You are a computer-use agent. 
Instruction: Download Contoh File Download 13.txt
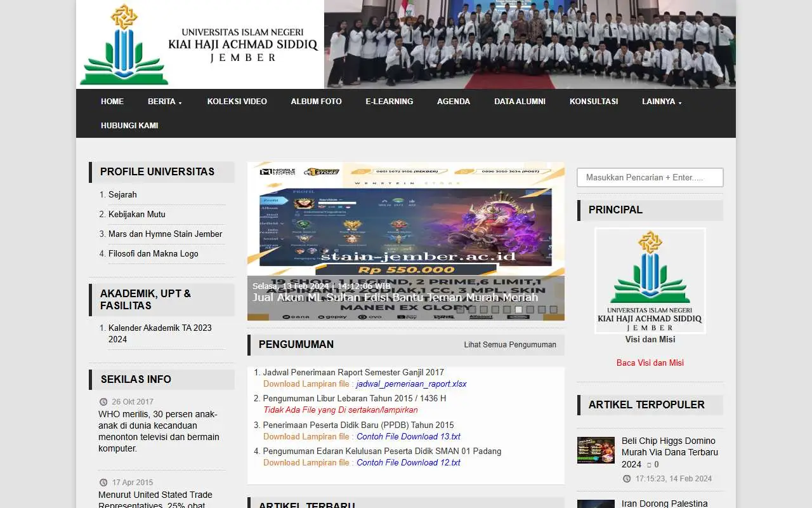[x=409, y=437]
